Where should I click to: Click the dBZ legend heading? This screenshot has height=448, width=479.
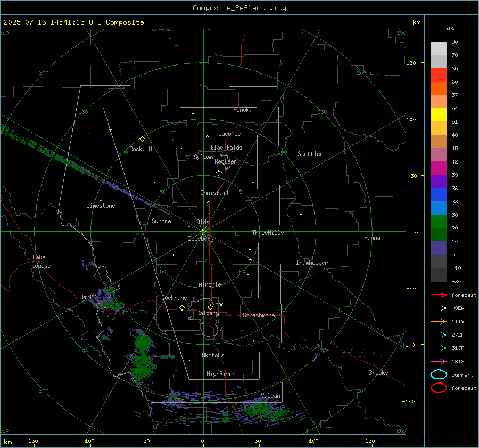coord(451,28)
